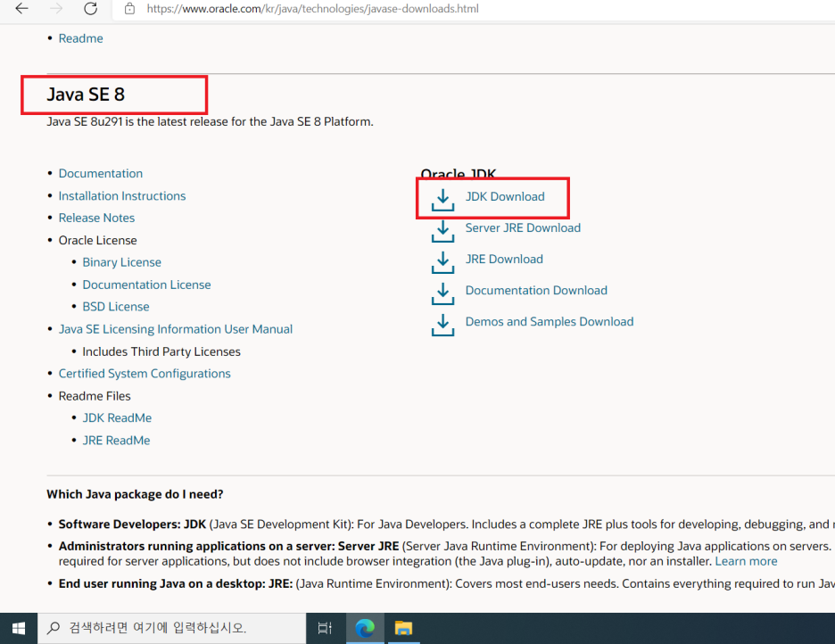Open the JRE Download link

pos(504,260)
